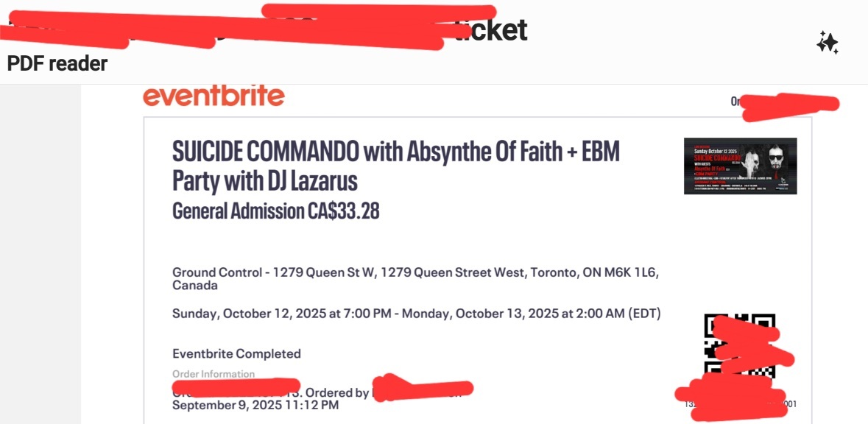This screenshot has width=868, height=424.
Task: Click the word Canada in the address
Action: [195, 286]
